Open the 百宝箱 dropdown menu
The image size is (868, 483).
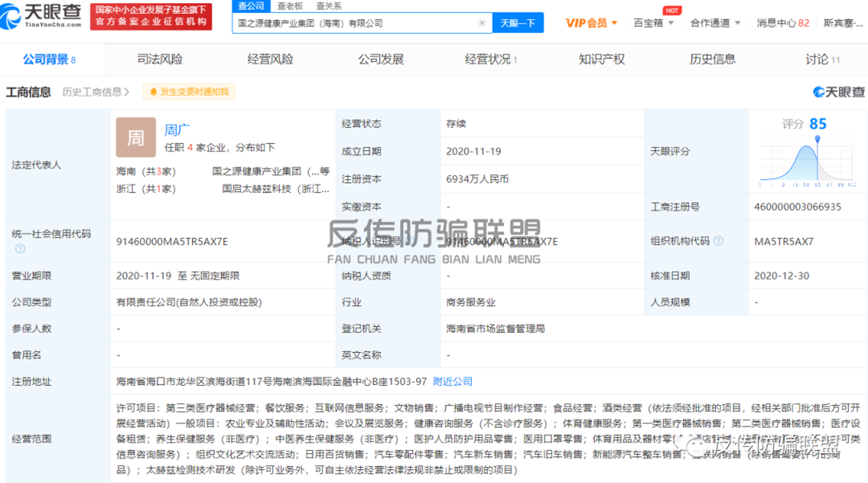pos(653,23)
